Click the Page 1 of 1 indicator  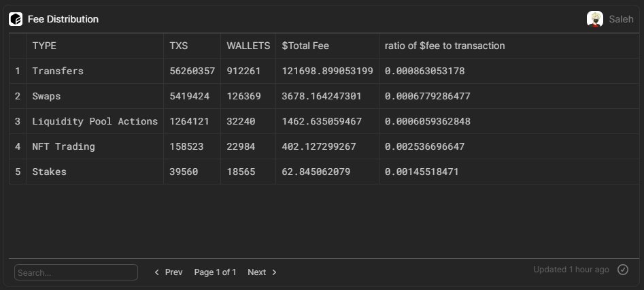tap(215, 272)
